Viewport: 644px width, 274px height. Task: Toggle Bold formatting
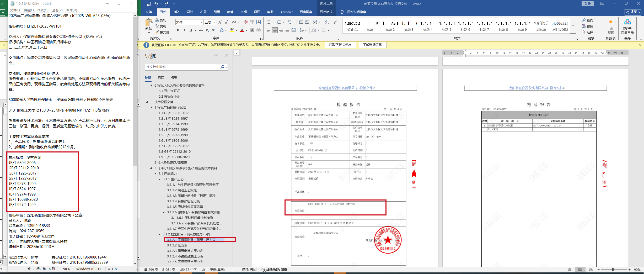(178, 30)
